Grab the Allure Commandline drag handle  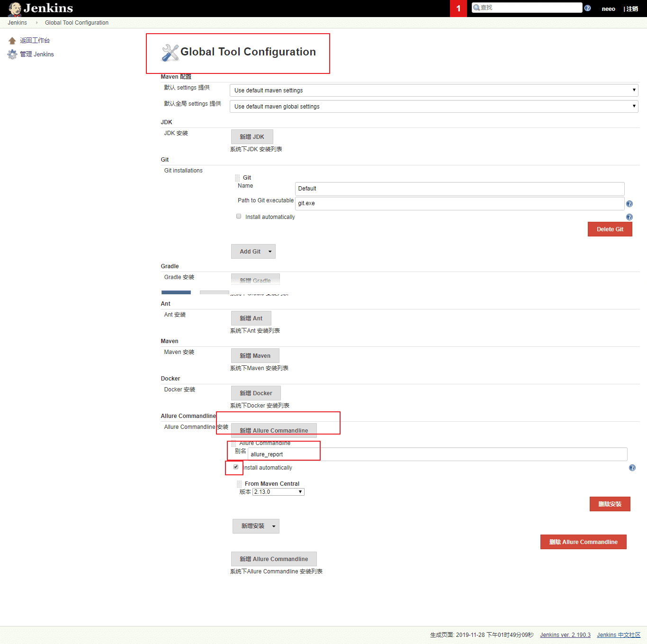[x=233, y=444]
